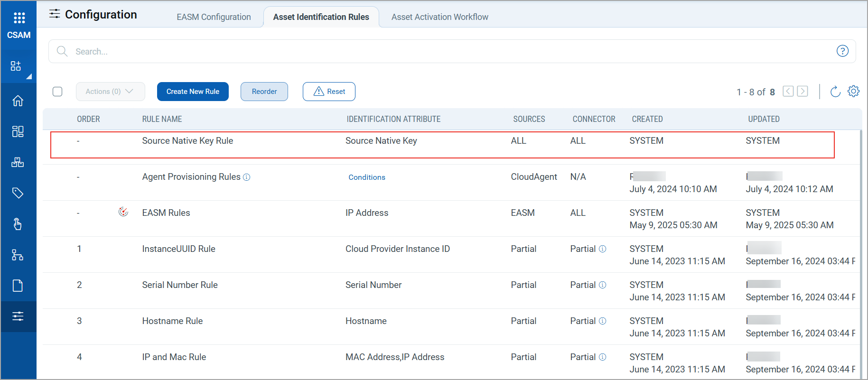Refresh the rules list
Viewport: 868px width, 380px height.
(835, 92)
